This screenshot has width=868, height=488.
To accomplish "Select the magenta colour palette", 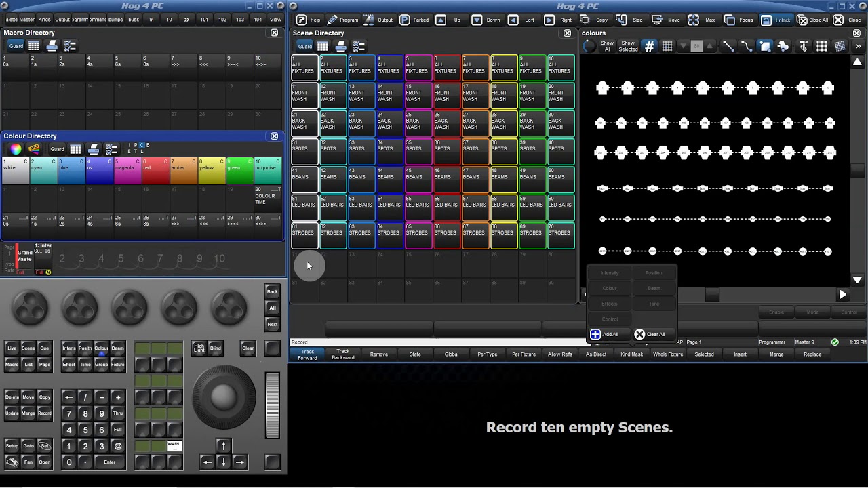I will coord(127,171).
